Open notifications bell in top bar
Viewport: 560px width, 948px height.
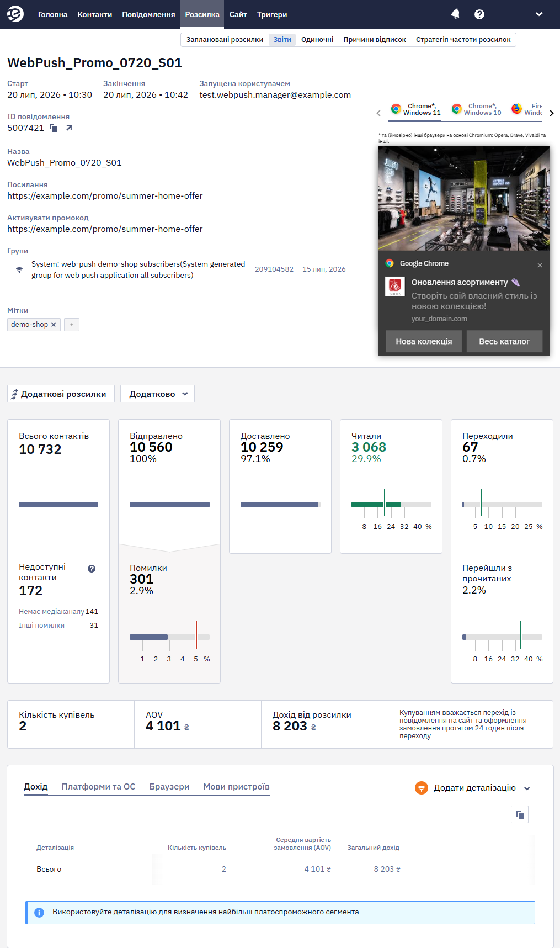[x=455, y=14]
